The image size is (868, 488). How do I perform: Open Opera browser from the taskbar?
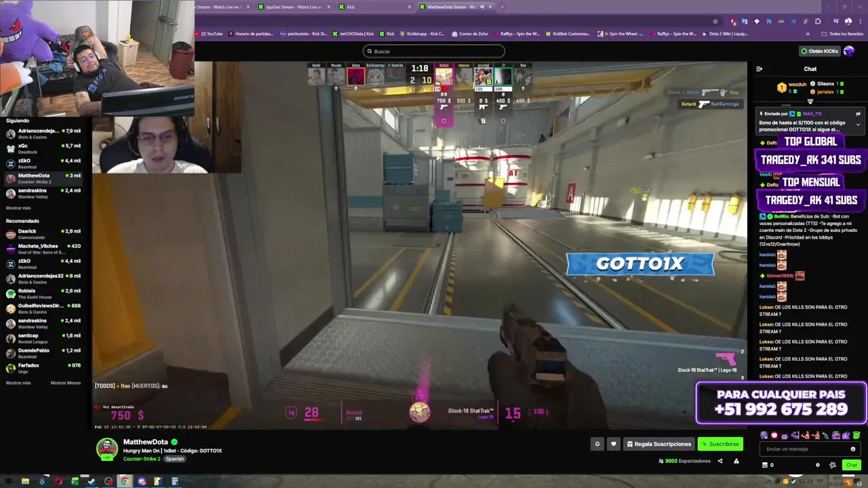pyautogui.click(x=58, y=481)
